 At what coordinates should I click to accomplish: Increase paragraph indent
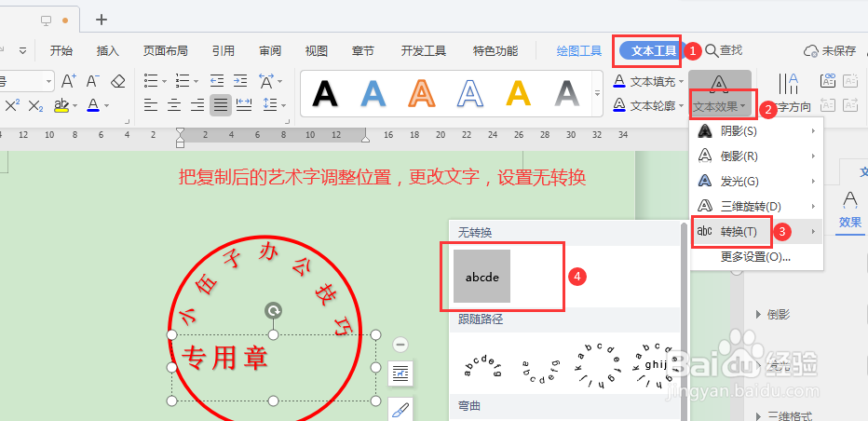click(240, 81)
